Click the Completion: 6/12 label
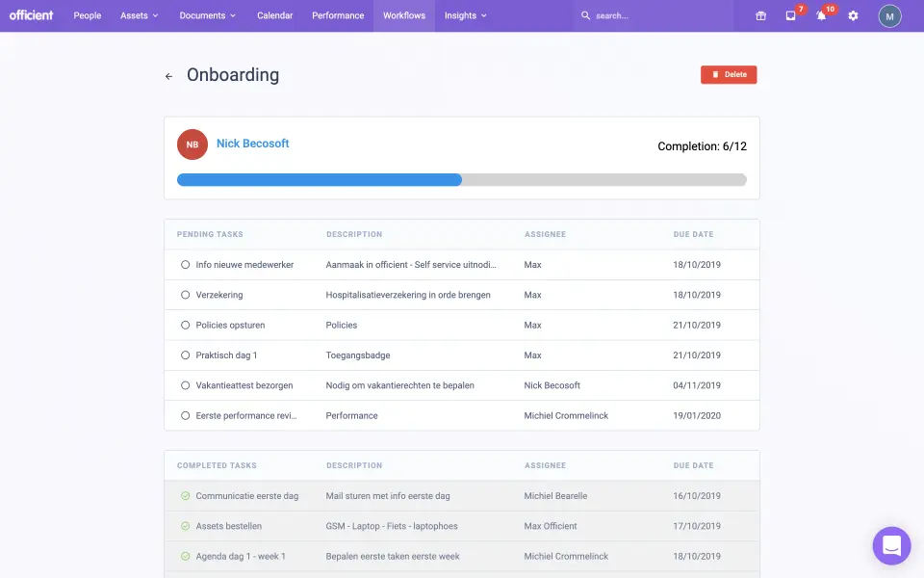 click(702, 146)
